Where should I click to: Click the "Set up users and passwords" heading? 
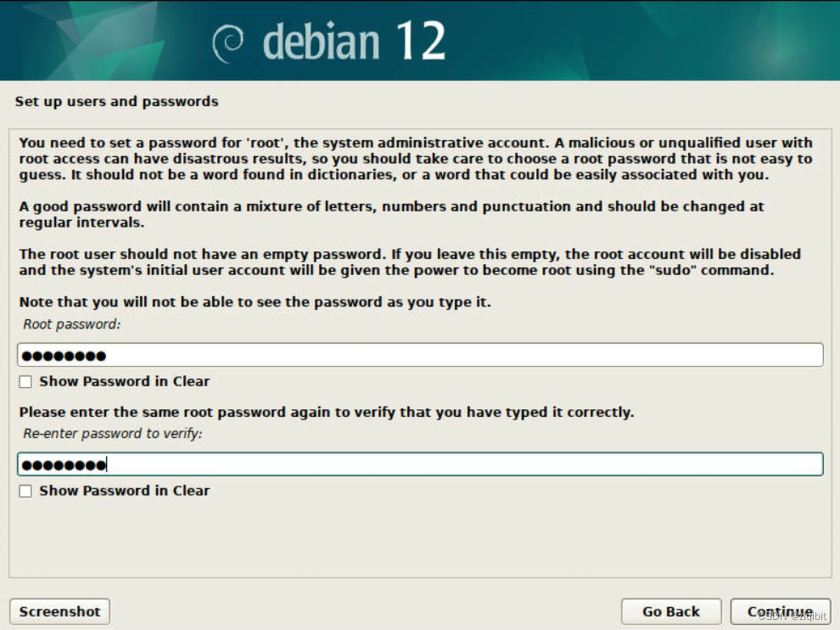coord(116,102)
